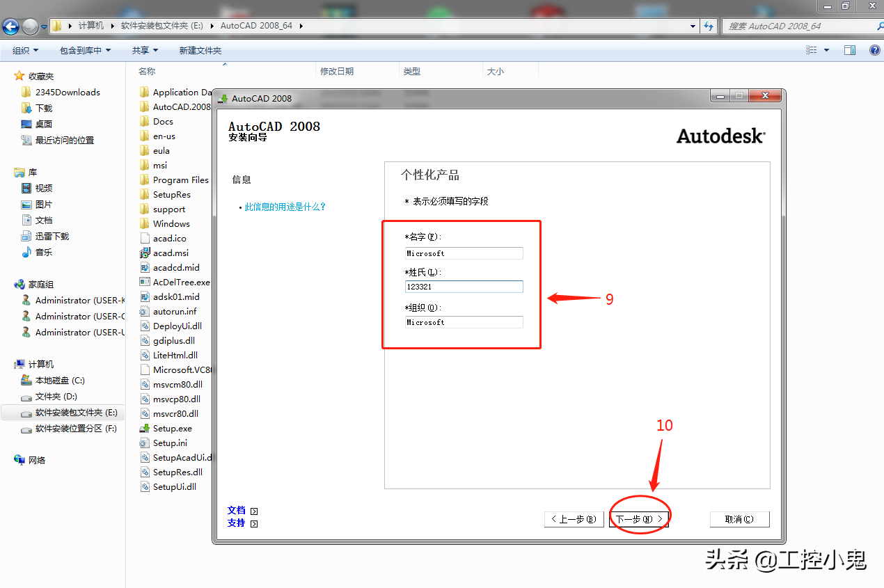
Task: Expand the breadcrumb arrow after 计算机
Action: [x=111, y=26]
